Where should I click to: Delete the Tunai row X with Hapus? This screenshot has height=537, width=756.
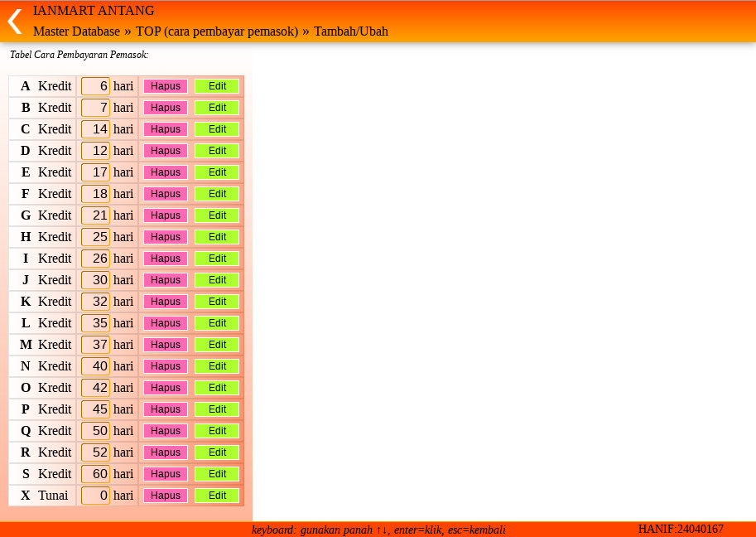coord(166,496)
